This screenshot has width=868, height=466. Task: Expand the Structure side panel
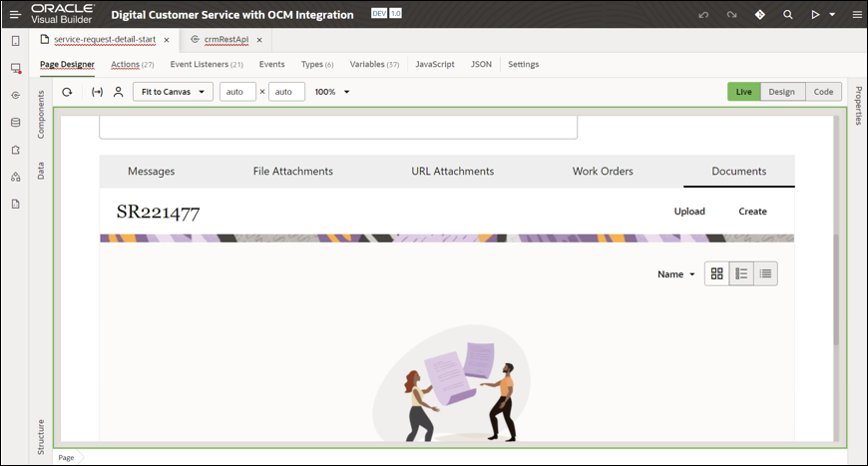point(41,437)
